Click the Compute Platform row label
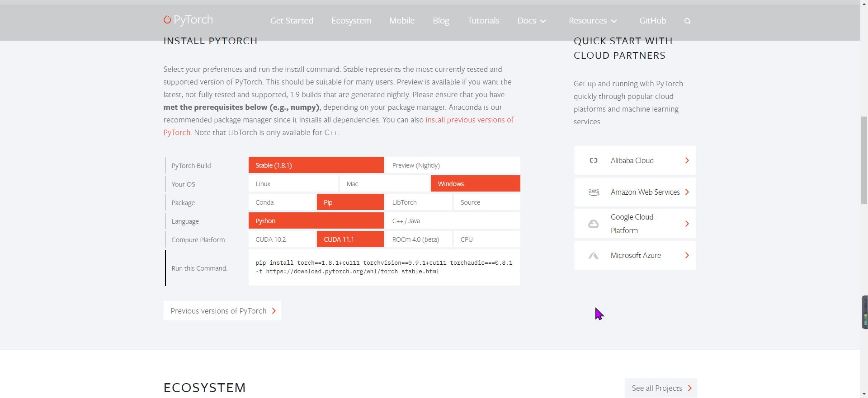Image resolution: width=868 pixels, height=398 pixels. click(x=198, y=240)
